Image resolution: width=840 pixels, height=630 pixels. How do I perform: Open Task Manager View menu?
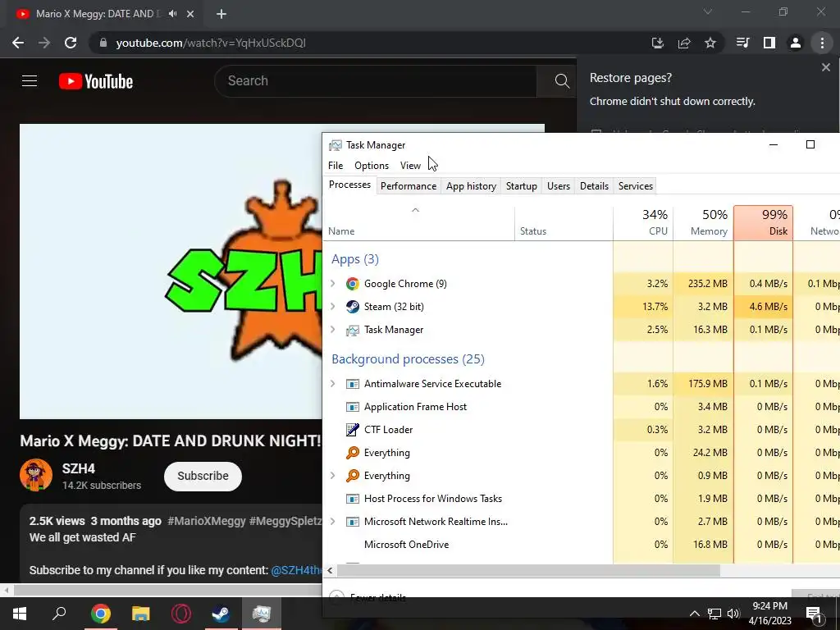pos(410,166)
